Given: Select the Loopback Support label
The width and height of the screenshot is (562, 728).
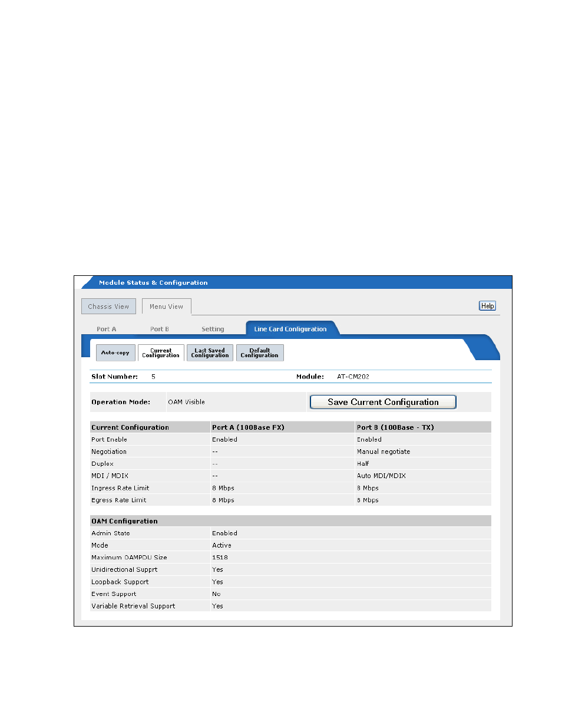Looking at the screenshot, I should pos(120,582).
